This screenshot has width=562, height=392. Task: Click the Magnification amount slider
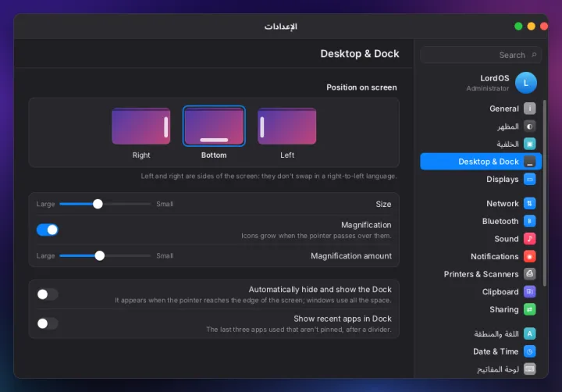(x=105, y=255)
